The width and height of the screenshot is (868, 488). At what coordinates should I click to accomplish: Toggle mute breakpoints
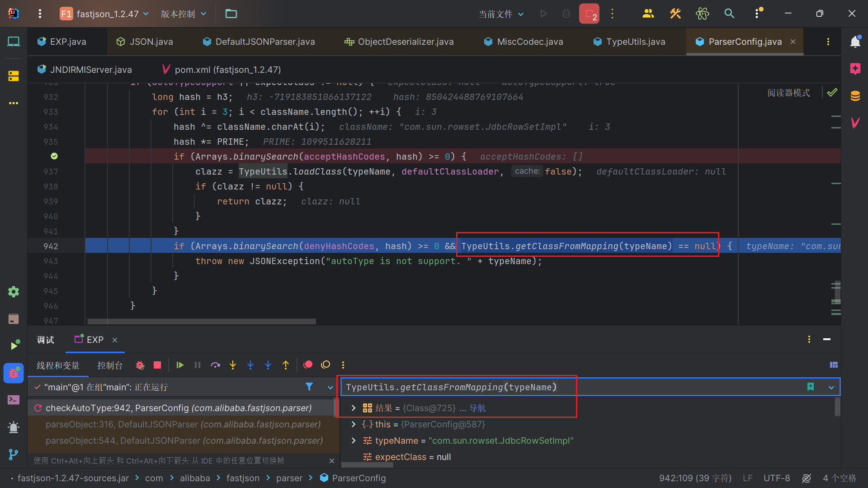point(325,365)
